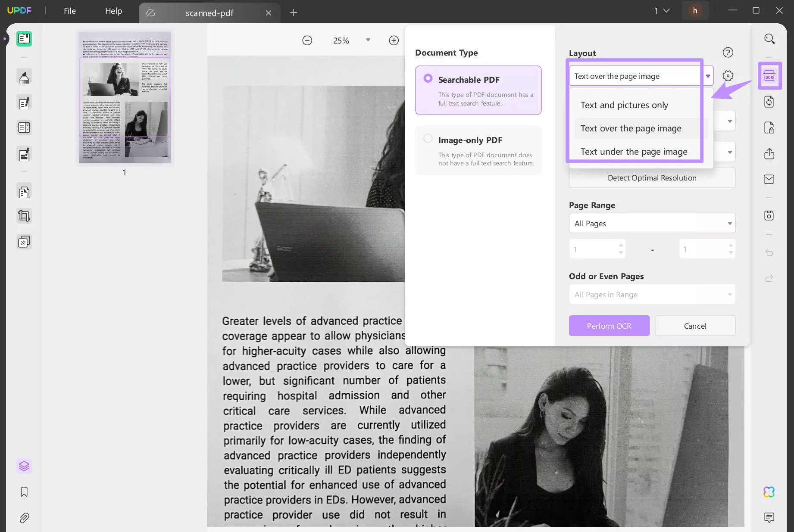Click the Search magnifier icon
Screen dimensions: 794x532
tap(769, 39)
